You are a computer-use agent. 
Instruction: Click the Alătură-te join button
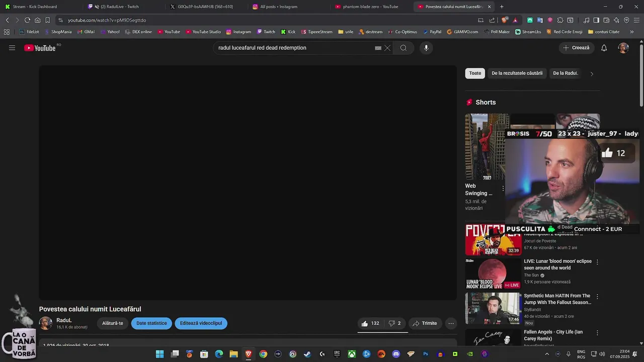coord(113,323)
